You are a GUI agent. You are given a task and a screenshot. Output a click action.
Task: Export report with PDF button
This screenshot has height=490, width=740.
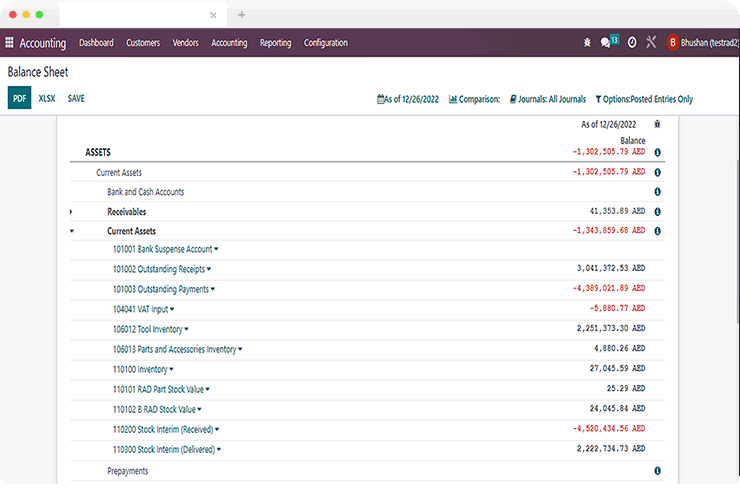tap(19, 98)
